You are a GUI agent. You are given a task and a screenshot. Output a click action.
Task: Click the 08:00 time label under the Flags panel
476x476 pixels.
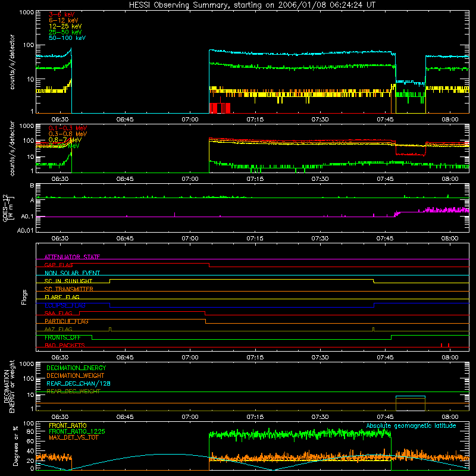click(x=450, y=358)
